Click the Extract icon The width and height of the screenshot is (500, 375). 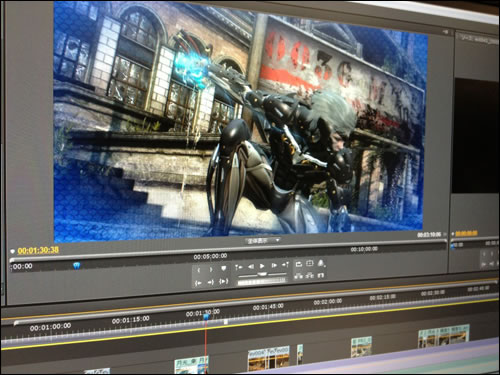click(x=310, y=264)
